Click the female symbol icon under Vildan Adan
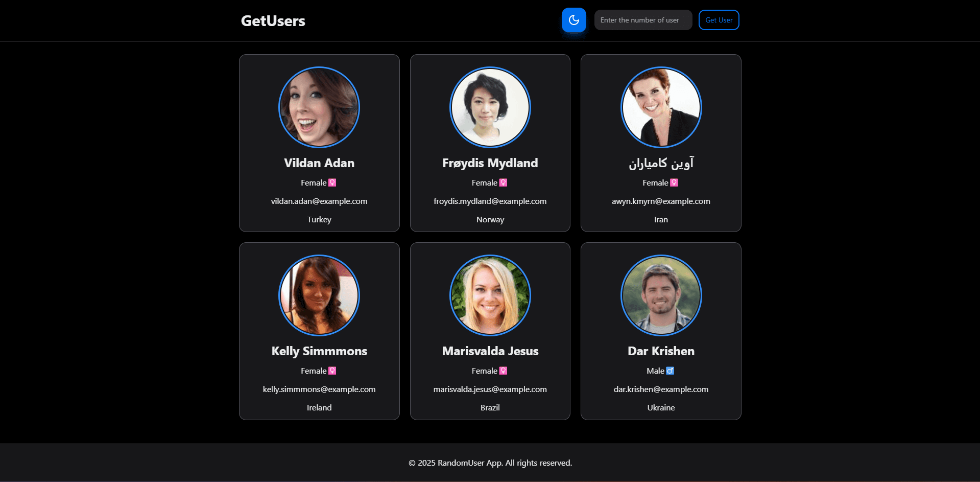The width and height of the screenshot is (980, 482). pyautogui.click(x=332, y=182)
